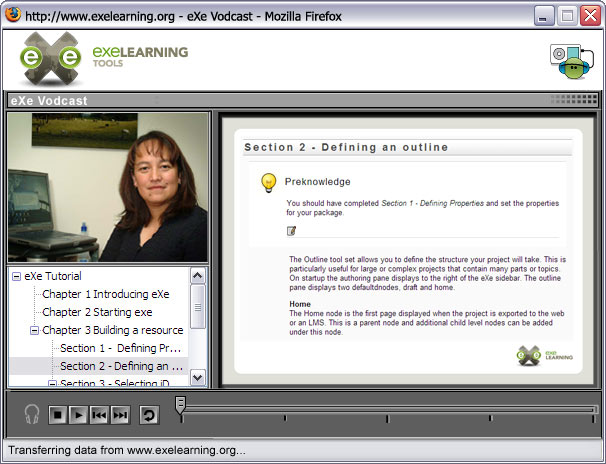Click the Section 2 - Defining an outline heading

click(346, 147)
